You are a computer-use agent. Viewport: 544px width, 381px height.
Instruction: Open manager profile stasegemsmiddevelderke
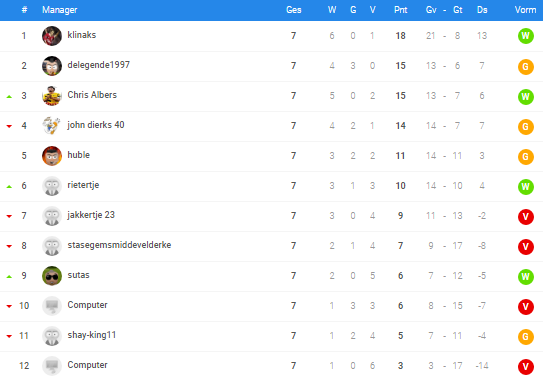[119, 245]
